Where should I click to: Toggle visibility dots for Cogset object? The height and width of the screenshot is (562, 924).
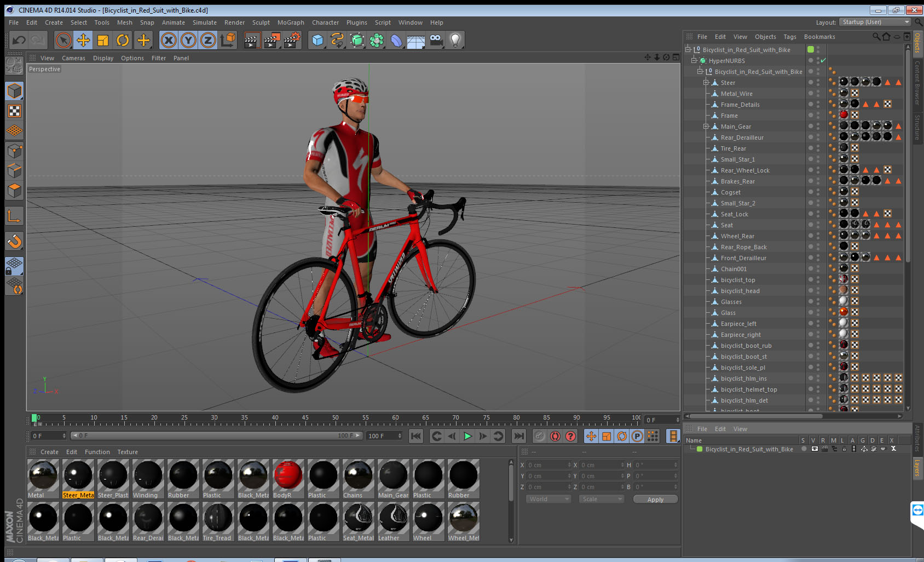click(x=818, y=192)
